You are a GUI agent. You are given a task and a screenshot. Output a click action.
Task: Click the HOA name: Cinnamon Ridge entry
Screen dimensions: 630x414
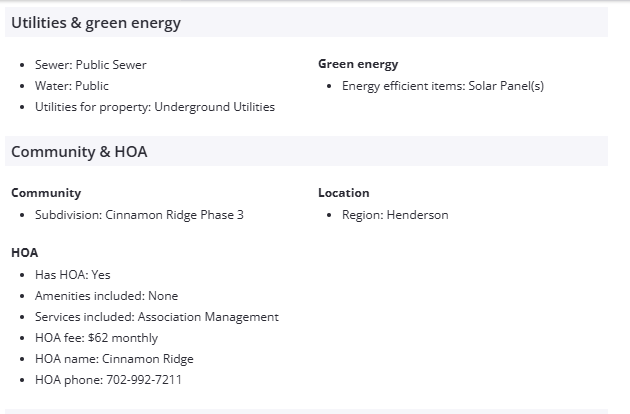[114, 359]
